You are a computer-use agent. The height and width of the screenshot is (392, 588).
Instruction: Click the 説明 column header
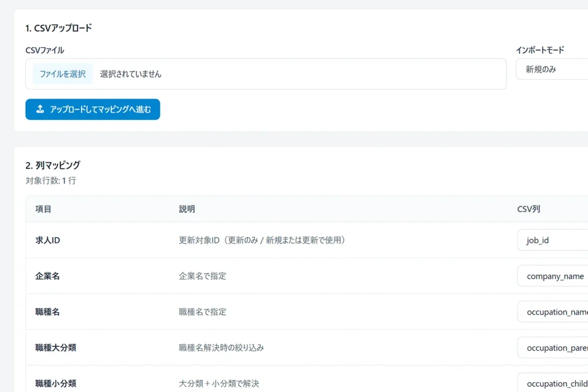(187, 209)
